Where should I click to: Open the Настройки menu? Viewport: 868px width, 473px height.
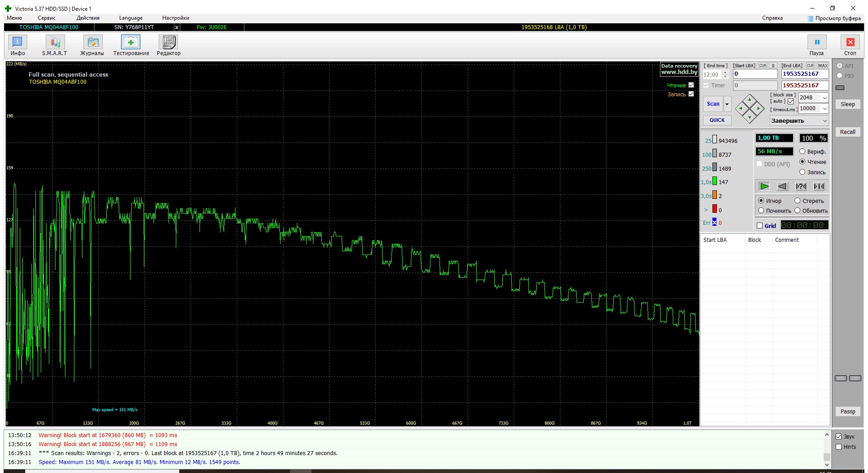[176, 18]
